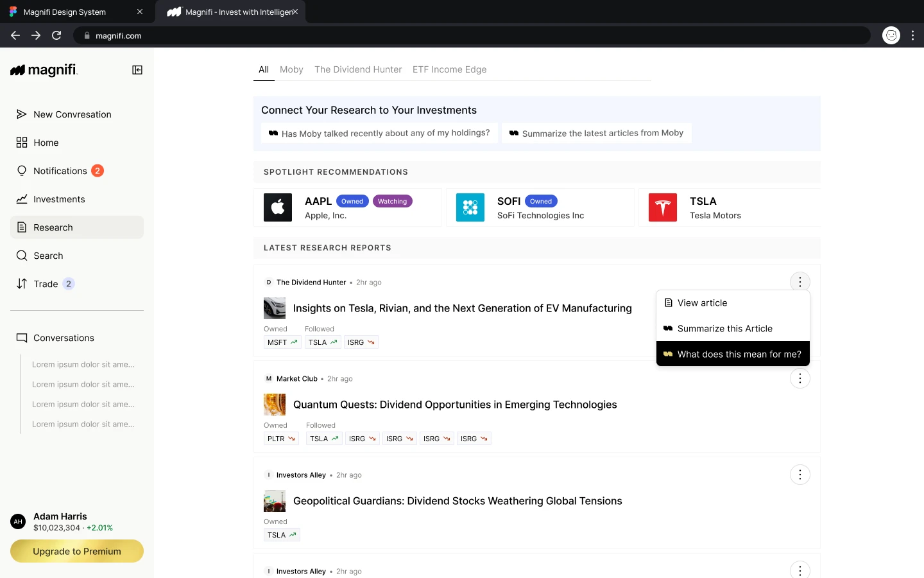Click the Conversations chat icon
The width and height of the screenshot is (924, 578).
(22, 338)
